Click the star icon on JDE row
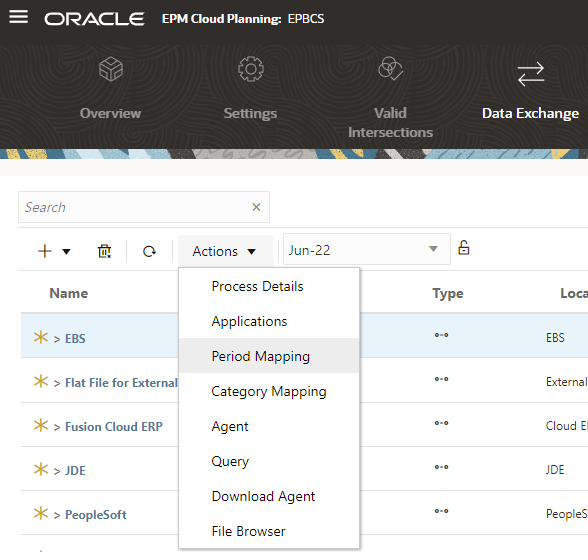The height and width of the screenshot is (560, 588). 41,469
